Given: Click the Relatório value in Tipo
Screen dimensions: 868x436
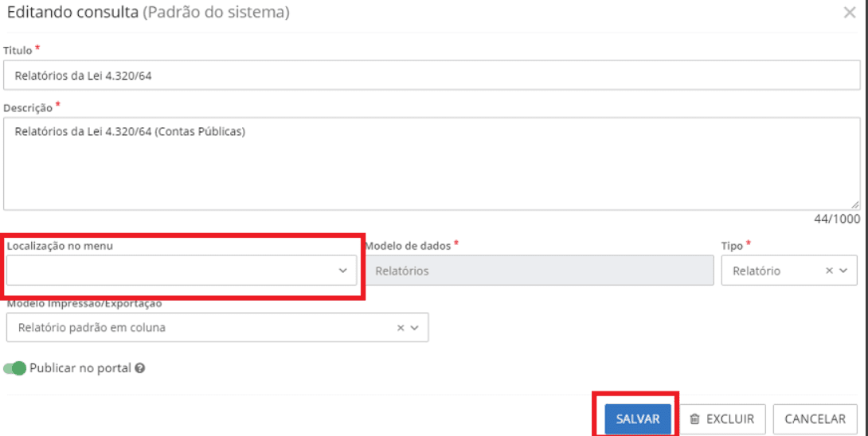Looking at the screenshot, I should [x=757, y=271].
